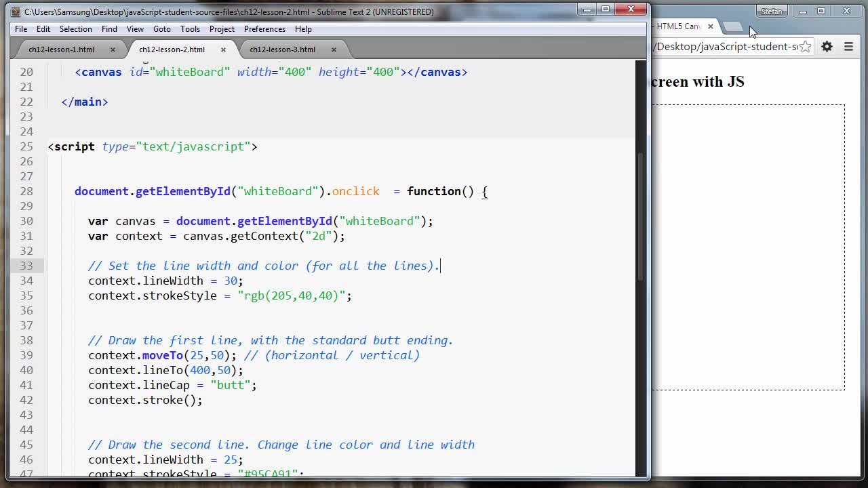Open the Selection menu
The width and height of the screenshot is (868, 488).
pyautogui.click(x=75, y=29)
